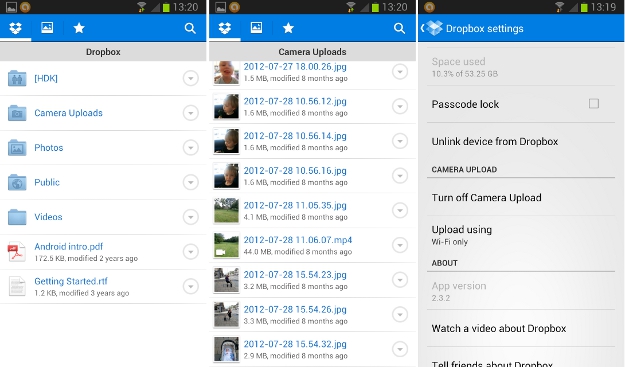Expand options for Videos folder

[x=191, y=217]
